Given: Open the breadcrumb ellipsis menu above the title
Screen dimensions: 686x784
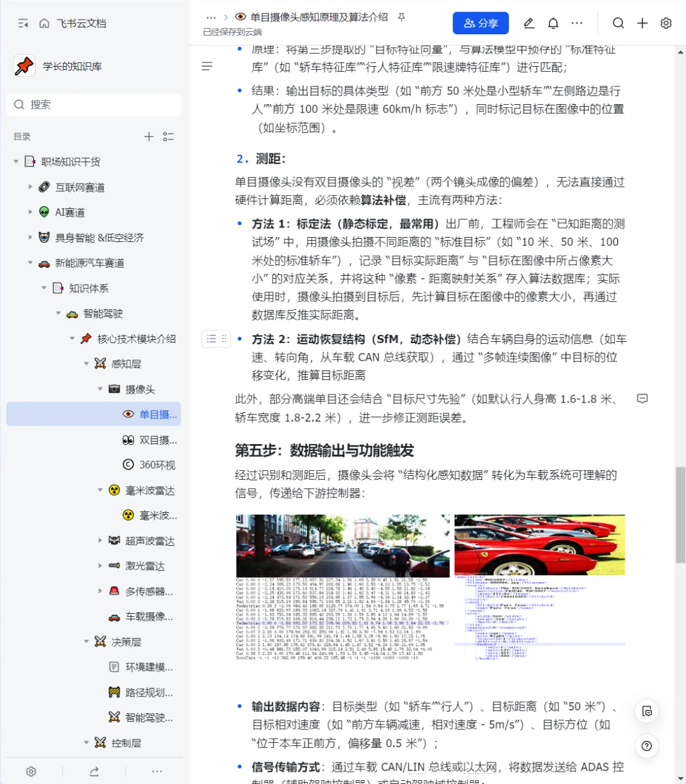Looking at the screenshot, I should pyautogui.click(x=212, y=18).
